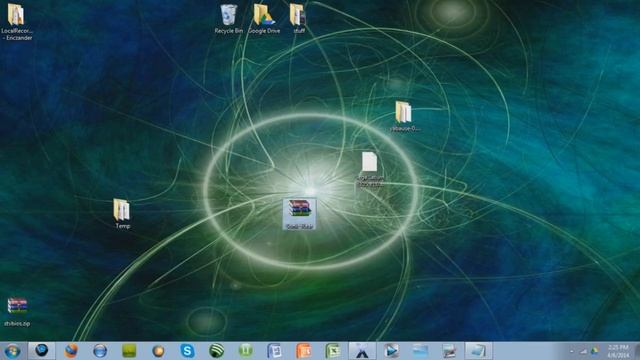Show hidden system tray icons

(x=571, y=351)
